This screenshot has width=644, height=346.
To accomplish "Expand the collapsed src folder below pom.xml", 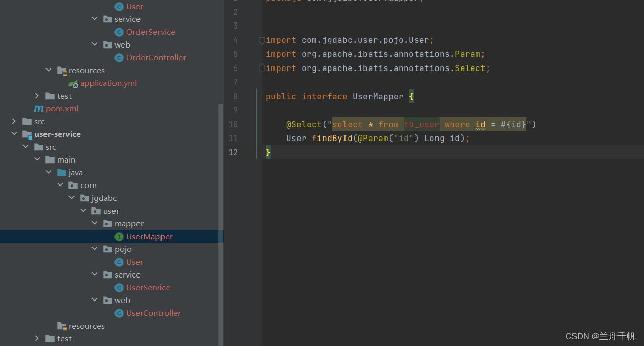I will click(x=14, y=121).
